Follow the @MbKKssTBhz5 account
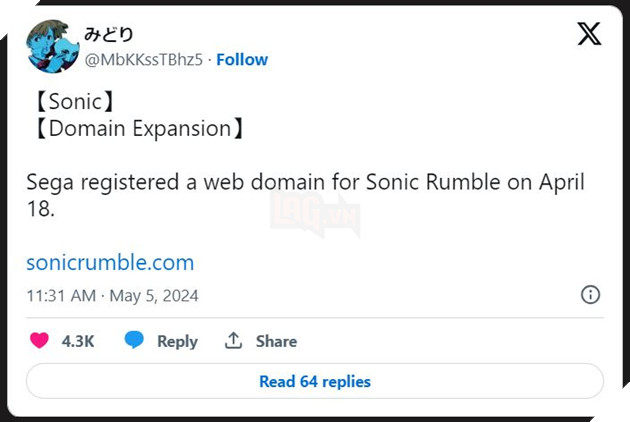 coord(242,59)
